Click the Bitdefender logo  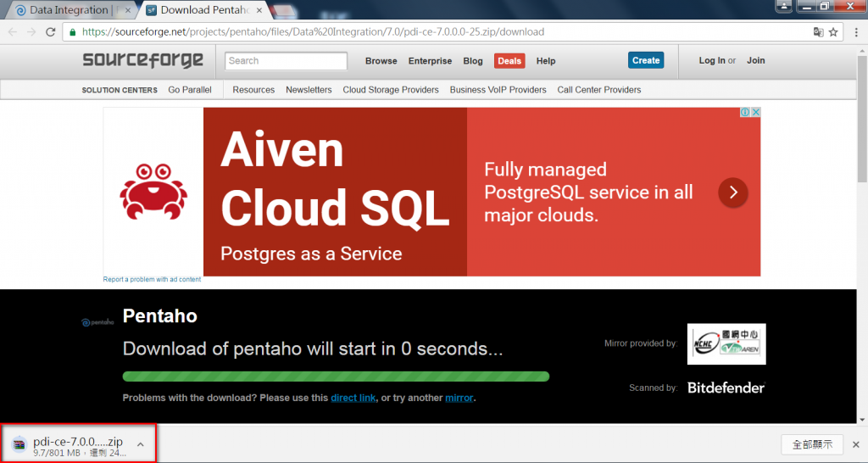(x=726, y=388)
